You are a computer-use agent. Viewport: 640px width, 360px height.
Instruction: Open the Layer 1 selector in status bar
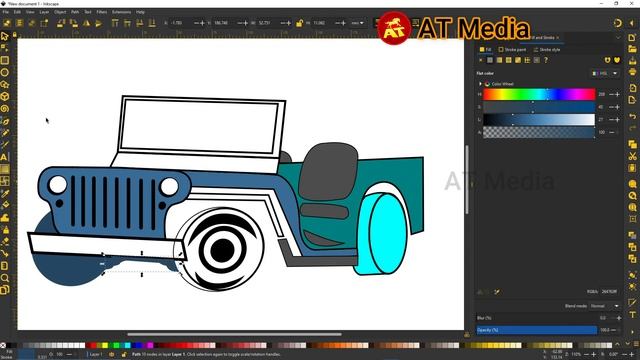click(x=96, y=354)
